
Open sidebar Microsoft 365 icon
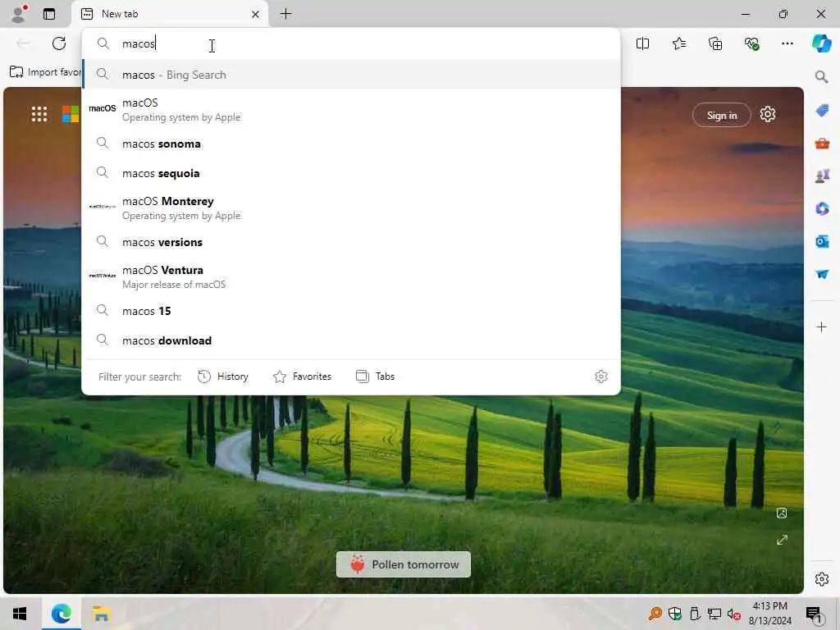pos(822,208)
